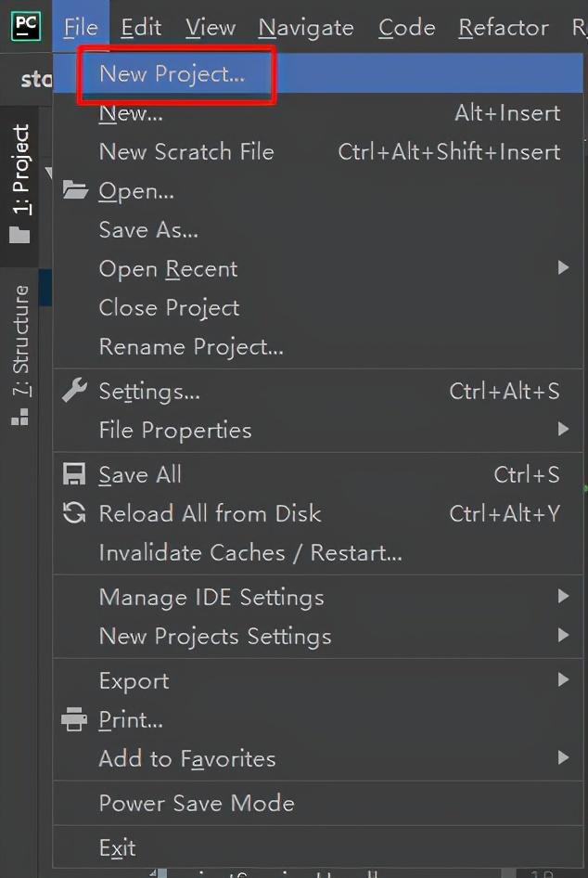Expand the Export submenu arrow
This screenshot has width=588, height=878.
click(x=563, y=679)
